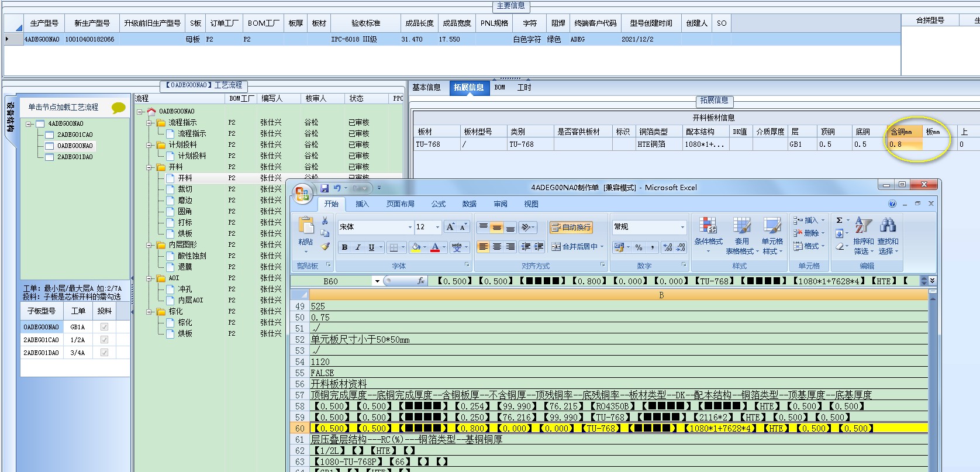The image size is (980, 472).
Task: Click the 格式 cells button
Action: 809,246
